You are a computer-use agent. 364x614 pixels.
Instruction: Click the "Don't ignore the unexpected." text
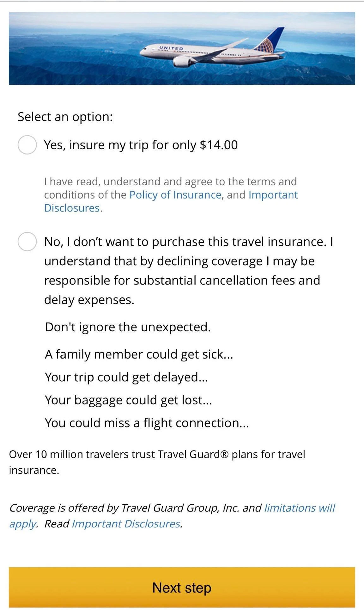coord(128,327)
